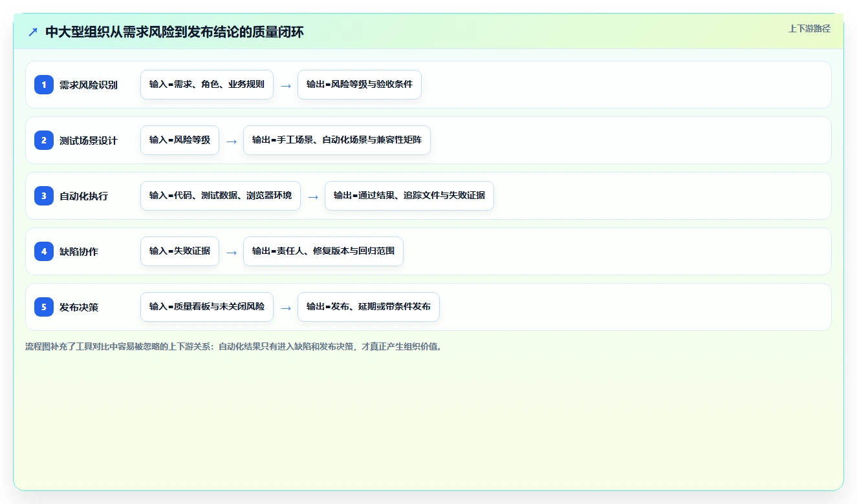Click the 输入=质量看板与未关闭风险 box
Screen dimensions: 857x504
pos(207,307)
